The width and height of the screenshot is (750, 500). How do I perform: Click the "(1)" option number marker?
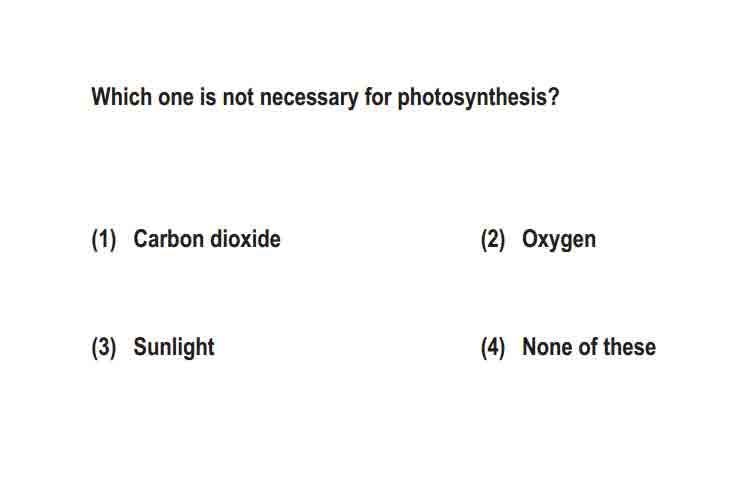click(104, 240)
